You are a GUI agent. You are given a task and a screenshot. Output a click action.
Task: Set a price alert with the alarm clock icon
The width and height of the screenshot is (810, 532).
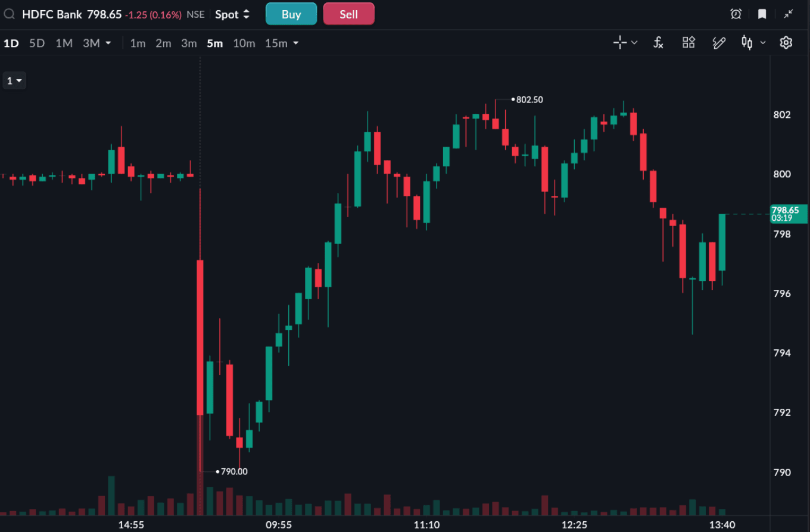[x=736, y=14]
